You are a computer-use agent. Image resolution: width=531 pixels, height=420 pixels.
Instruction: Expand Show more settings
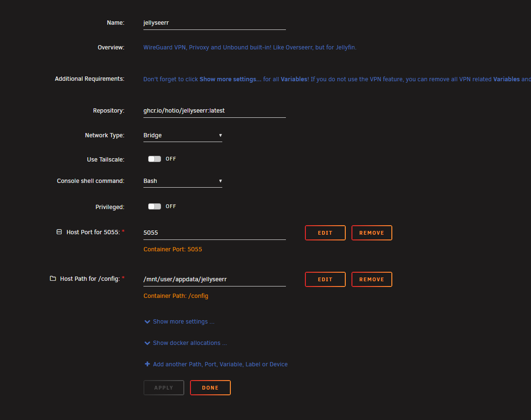click(183, 322)
